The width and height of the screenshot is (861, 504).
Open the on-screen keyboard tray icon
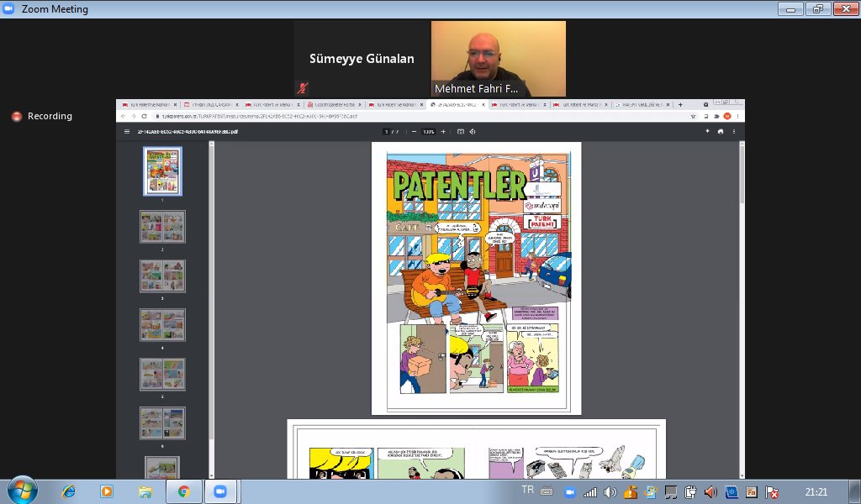tap(547, 492)
